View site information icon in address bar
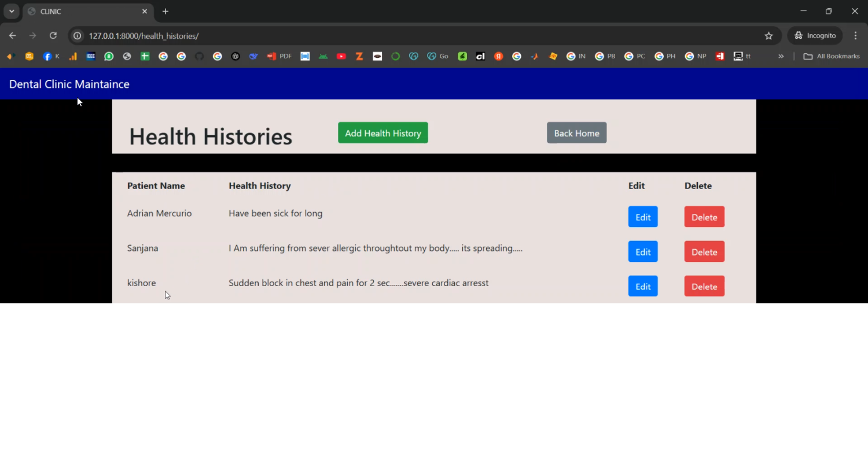The height and width of the screenshot is (459, 868). point(77,36)
